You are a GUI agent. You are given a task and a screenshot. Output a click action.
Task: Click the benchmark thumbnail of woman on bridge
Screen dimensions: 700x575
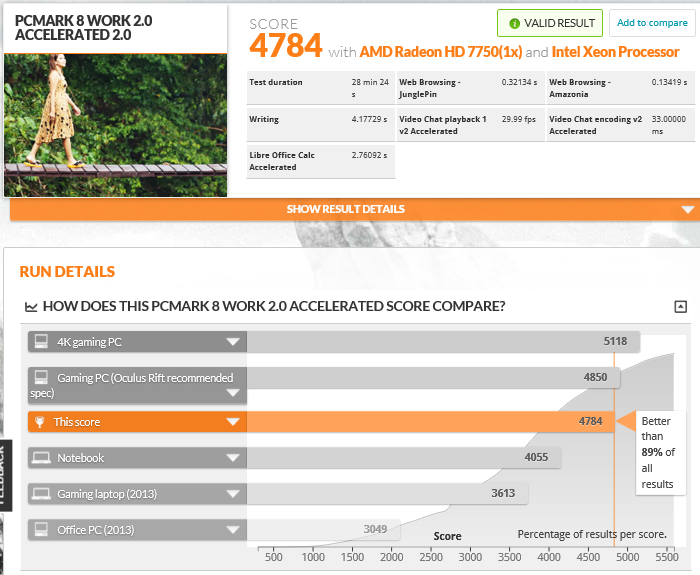(x=116, y=125)
